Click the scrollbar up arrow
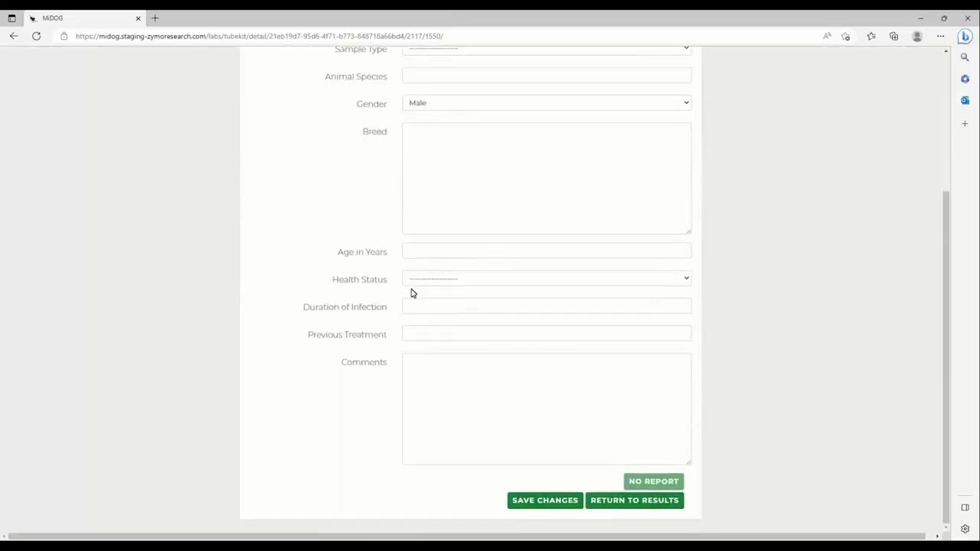Screen dimensions: 980x551 tap(946, 51)
